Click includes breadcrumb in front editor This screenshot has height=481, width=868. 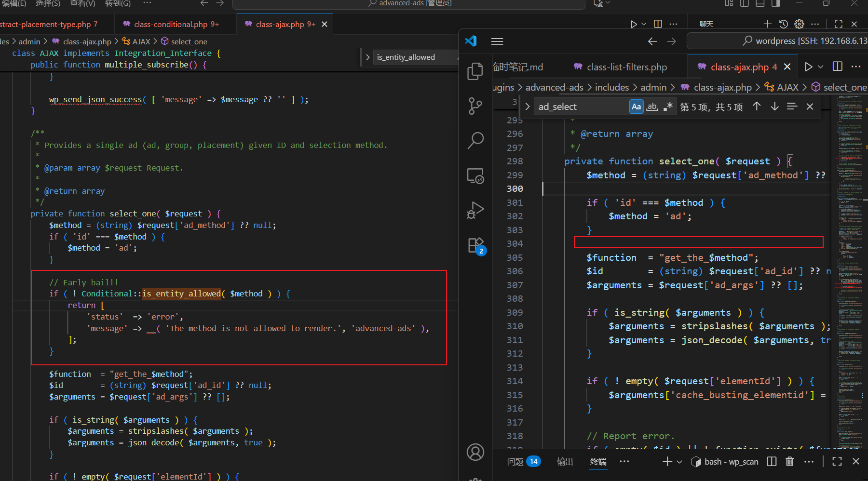pos(612,87)
